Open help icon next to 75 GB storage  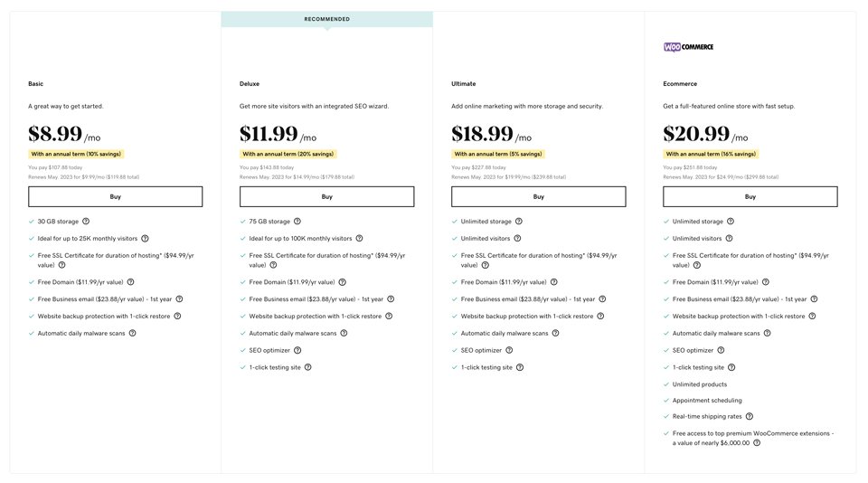tap(297, 221)
